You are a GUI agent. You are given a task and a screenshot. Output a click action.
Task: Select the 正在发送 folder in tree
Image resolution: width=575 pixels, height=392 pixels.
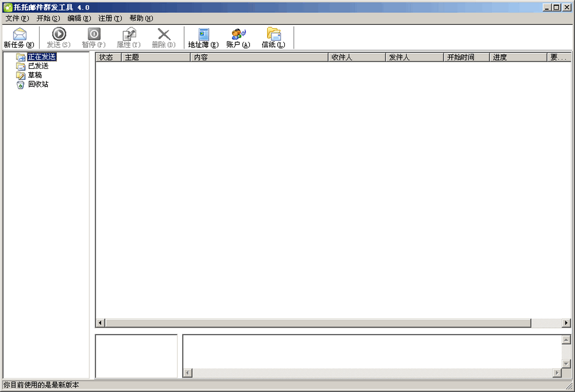pos(42,57)
